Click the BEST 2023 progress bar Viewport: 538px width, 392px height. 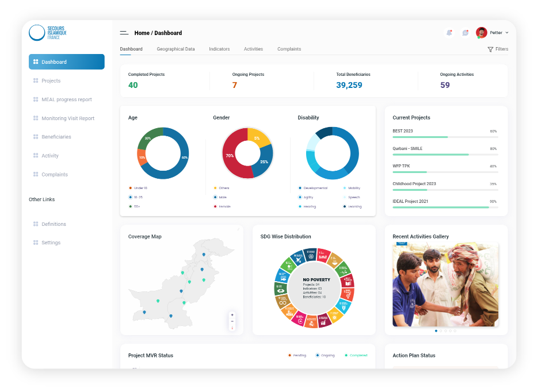click(x=444, y=137)
